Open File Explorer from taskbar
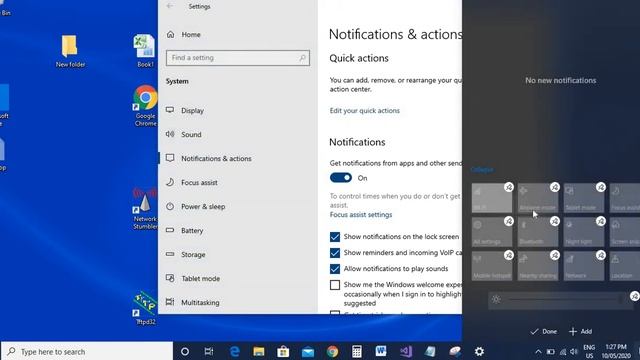The width and height of the screenshot is (640, 360). [259, 351]
